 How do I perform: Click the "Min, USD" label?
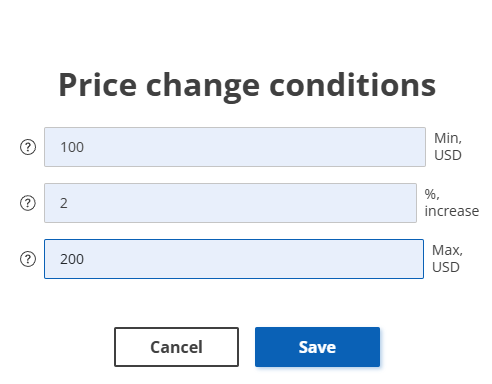[448, 147]
